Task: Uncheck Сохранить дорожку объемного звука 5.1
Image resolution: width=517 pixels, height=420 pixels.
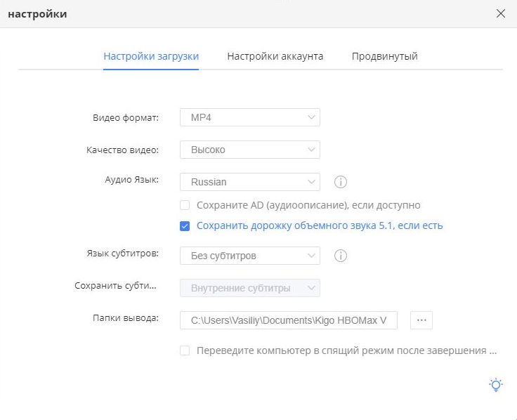Action: pos(185,226)
